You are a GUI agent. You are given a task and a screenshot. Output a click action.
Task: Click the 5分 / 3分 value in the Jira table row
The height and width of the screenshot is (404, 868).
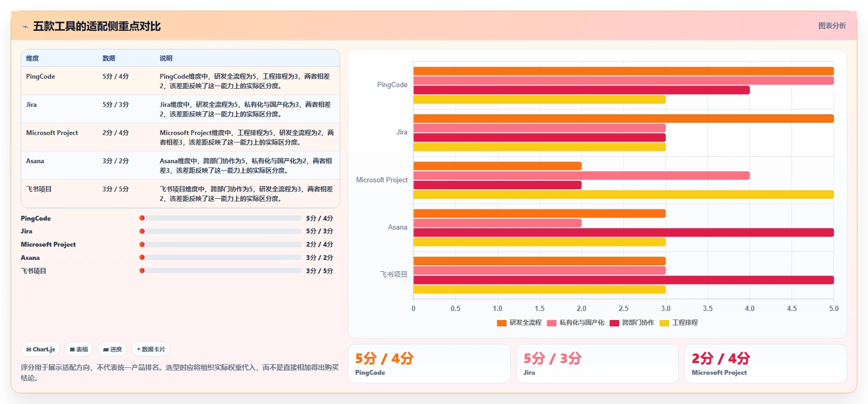(x=116, y=105)
